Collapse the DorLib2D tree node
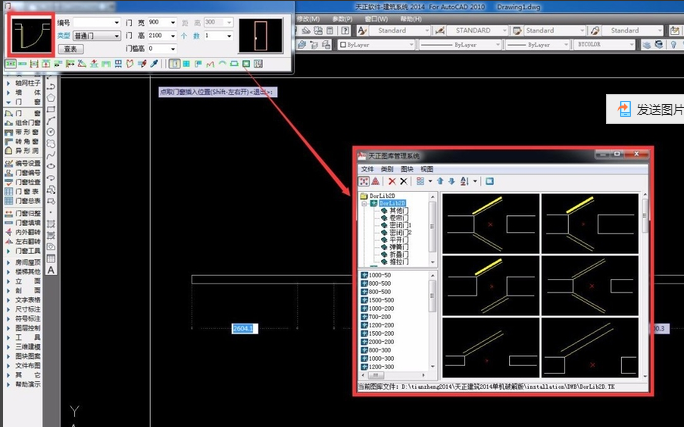The image size is (684, 427). coord(364,203)
